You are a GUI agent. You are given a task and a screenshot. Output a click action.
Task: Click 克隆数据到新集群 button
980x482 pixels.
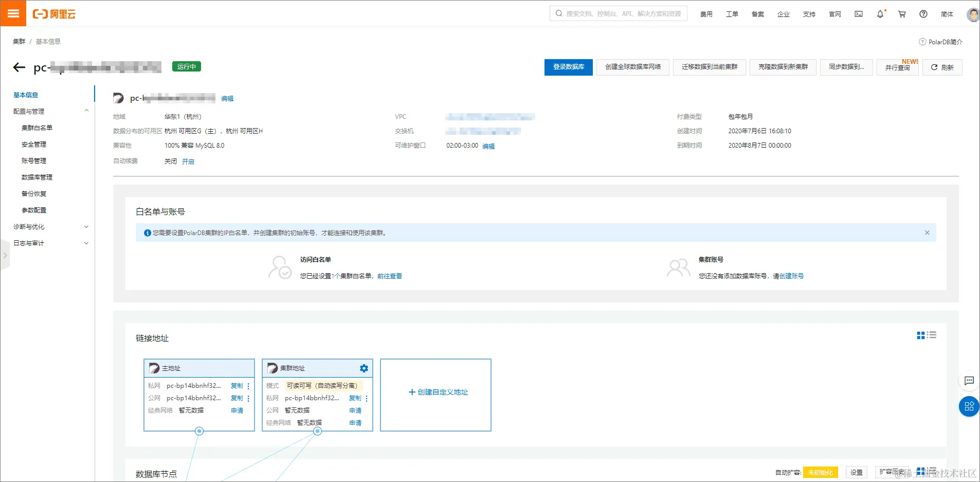point(783,67)
